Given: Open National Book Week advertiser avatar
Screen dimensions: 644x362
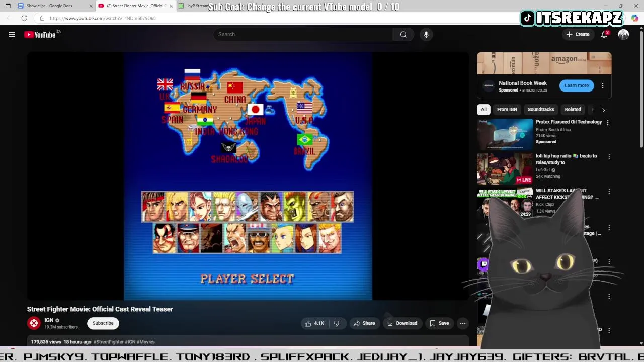Looking at the screenshot, I should pos(489,86).
